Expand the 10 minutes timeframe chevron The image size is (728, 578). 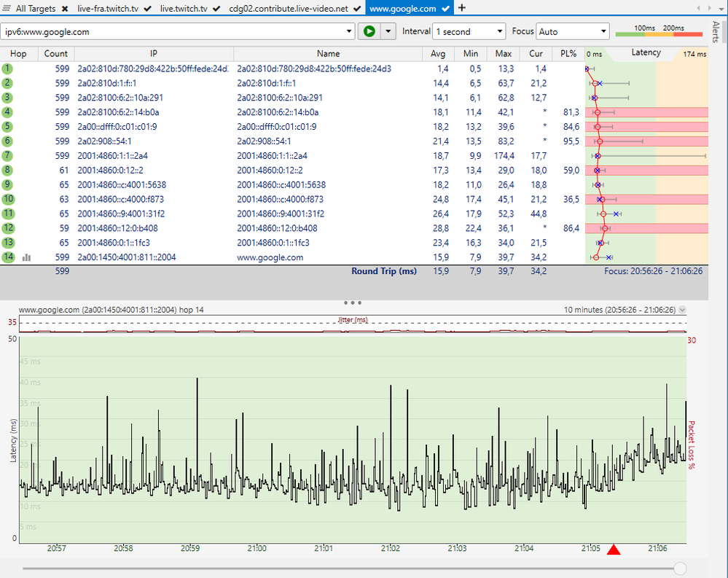682,310
